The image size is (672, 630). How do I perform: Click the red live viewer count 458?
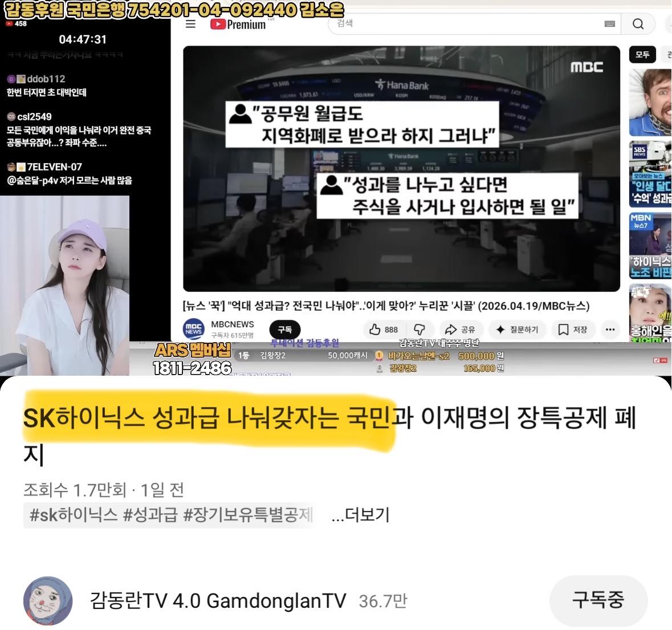pyautogui.click(x=17, y=23)
